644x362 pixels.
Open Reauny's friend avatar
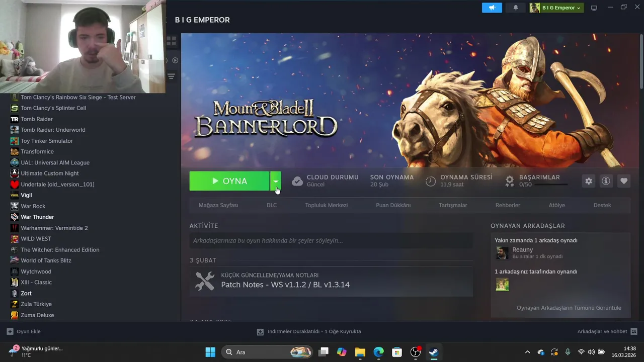click(502, 253)
